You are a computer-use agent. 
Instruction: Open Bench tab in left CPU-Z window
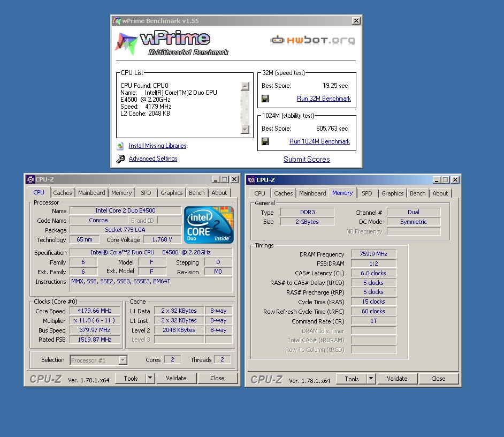pyautogui.click(x=197, y=193)
